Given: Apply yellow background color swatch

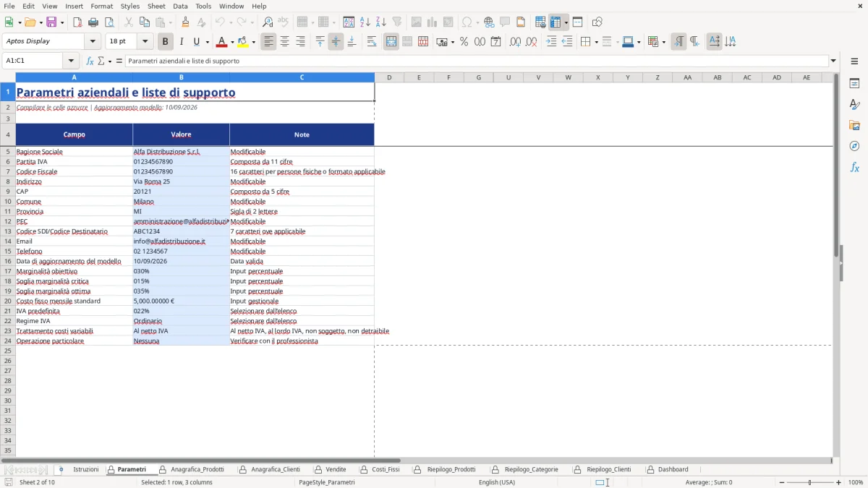Looking at the screenshot, I should point(243,42).
